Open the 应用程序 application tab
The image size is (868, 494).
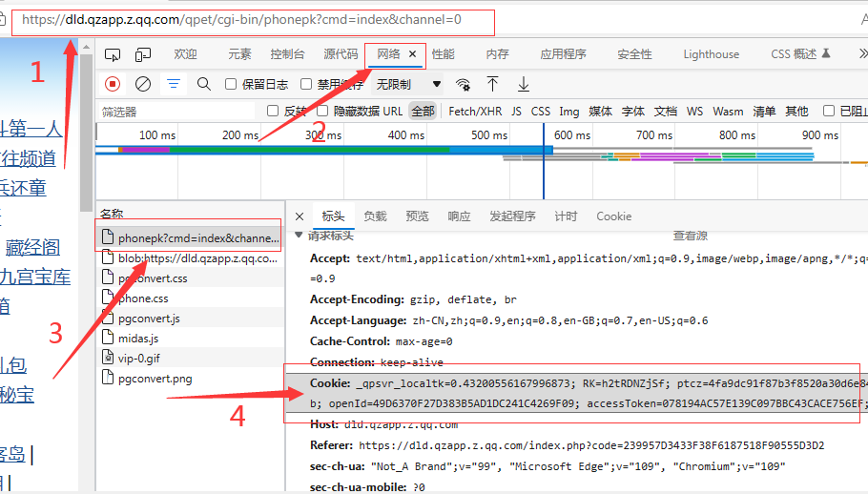[563, 54]
